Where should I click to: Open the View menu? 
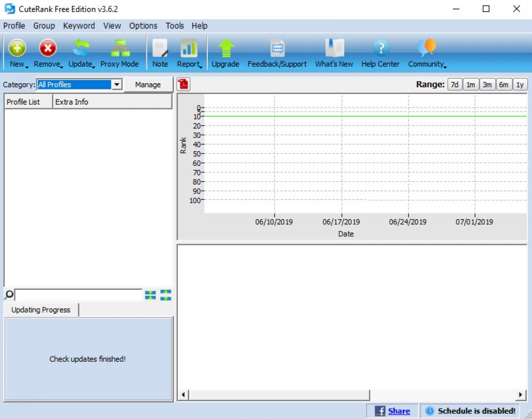pyautogui.click(x=112, y=26)
